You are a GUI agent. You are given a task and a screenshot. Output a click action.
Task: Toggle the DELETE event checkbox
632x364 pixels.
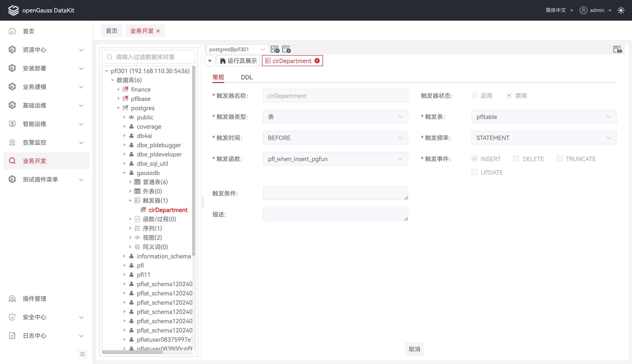coord(516,159)
